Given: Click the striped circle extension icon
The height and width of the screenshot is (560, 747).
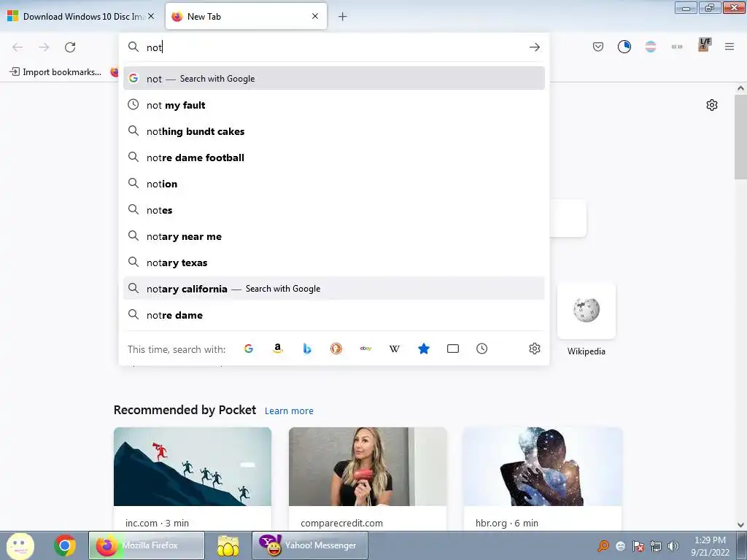Looking at the screenshot, I should (650, 47).
